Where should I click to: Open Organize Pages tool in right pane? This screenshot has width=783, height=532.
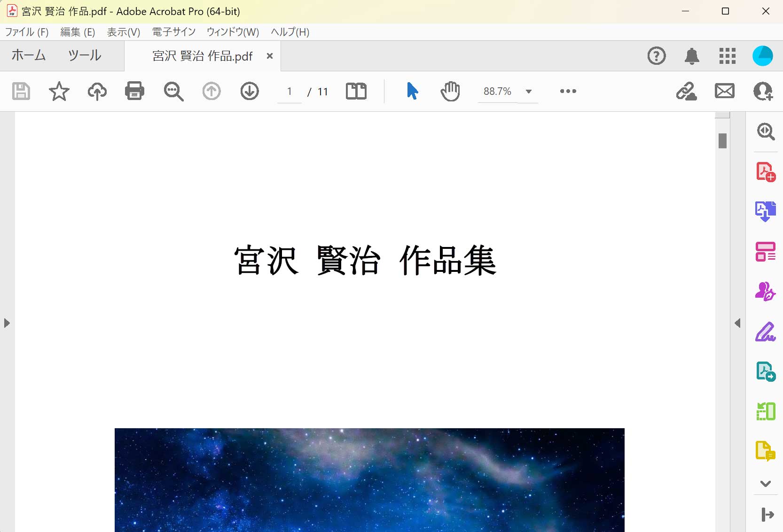coord(766,411)
